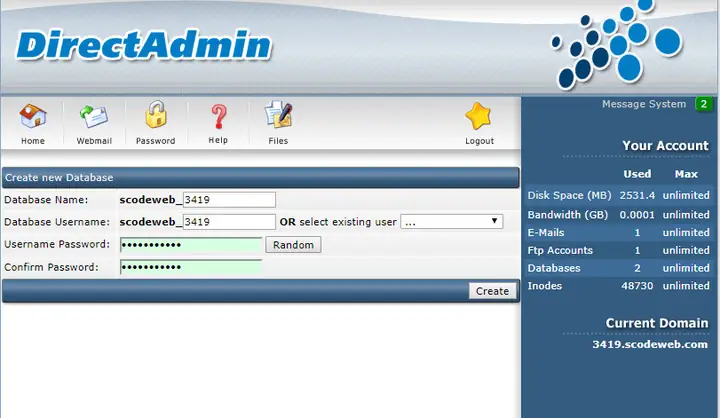This screenshot has width=720, height=418.
Task: Select the Bandwidth (GB) row label
Action: point(568,215)
